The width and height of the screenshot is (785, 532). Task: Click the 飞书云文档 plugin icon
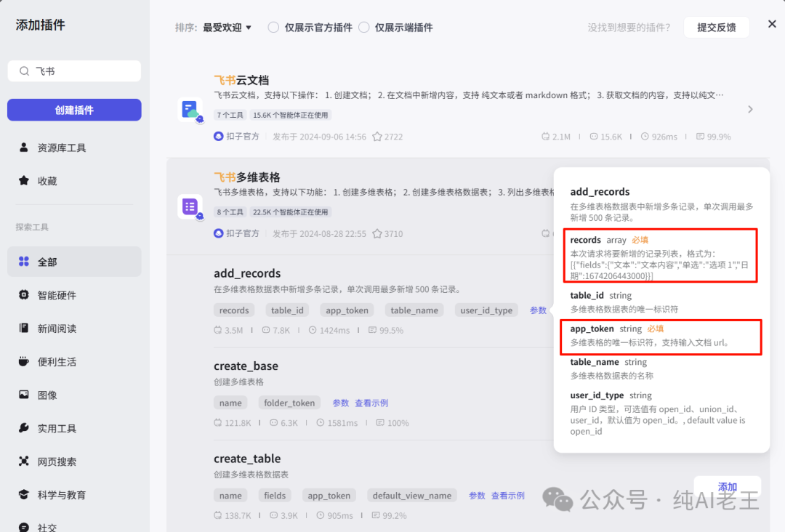tap(190, 110)
